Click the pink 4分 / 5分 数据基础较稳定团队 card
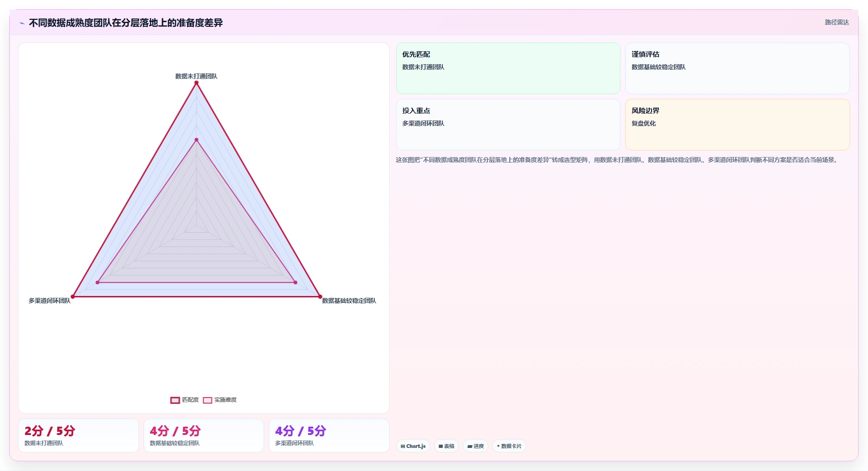Viewport: 868px width, 471px height. point(204,435)
